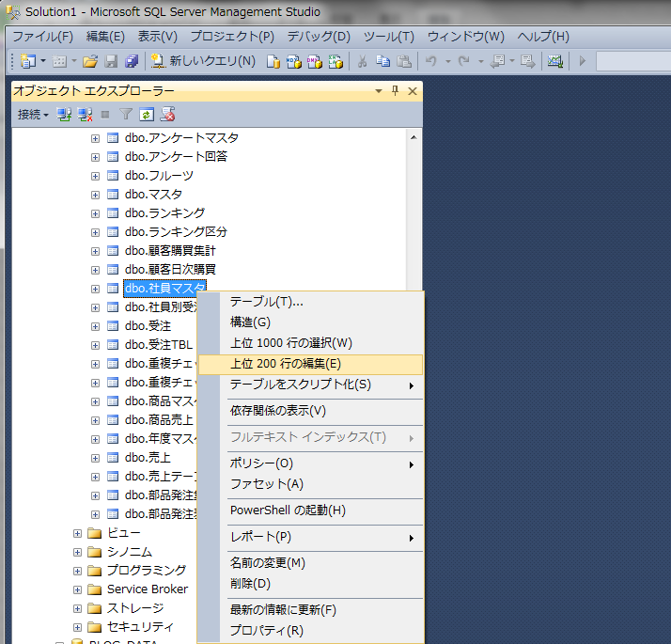Choose 上位 200 行の編集(E) context item
This screenshot has height=644, width=671.
tap(311, 364)
